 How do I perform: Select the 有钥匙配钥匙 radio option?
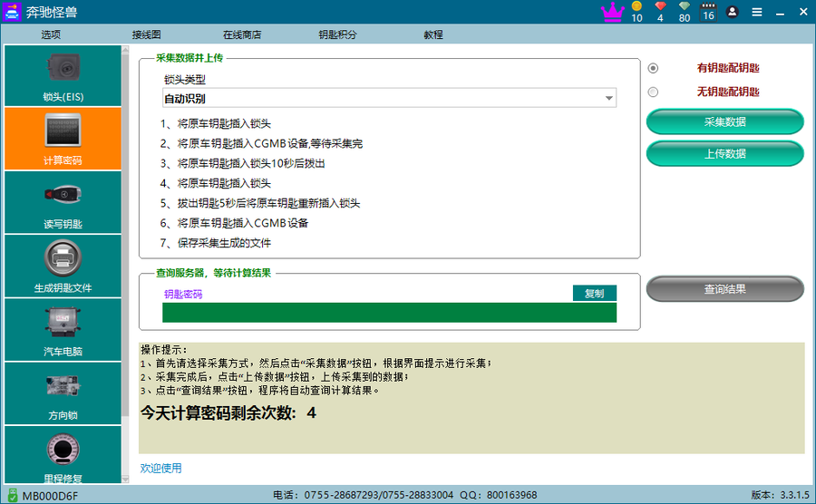653,68
